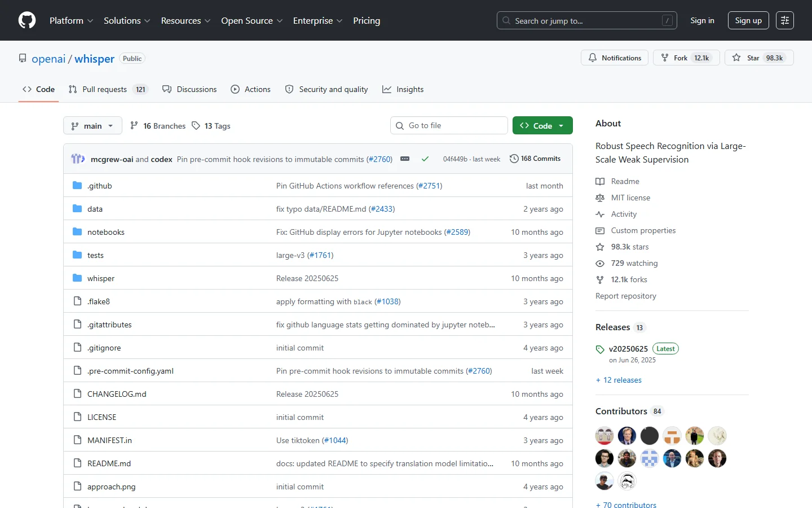Click the green commit status checkmark
This screenshot has width=812, height=508.
pos(426,159)
